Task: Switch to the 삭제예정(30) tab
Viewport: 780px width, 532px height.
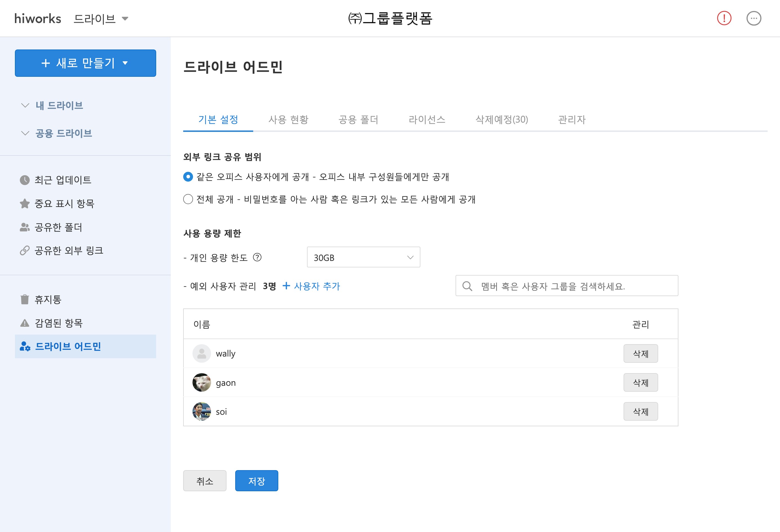Action: [502, 120]
